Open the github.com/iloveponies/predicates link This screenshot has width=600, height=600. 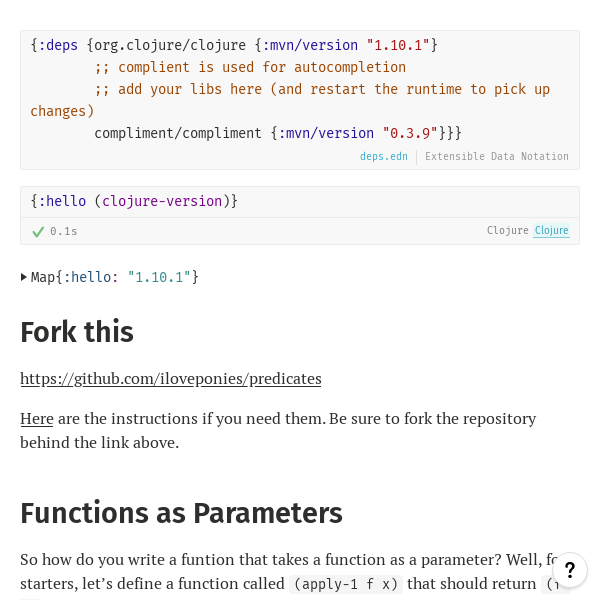[170, 378]
